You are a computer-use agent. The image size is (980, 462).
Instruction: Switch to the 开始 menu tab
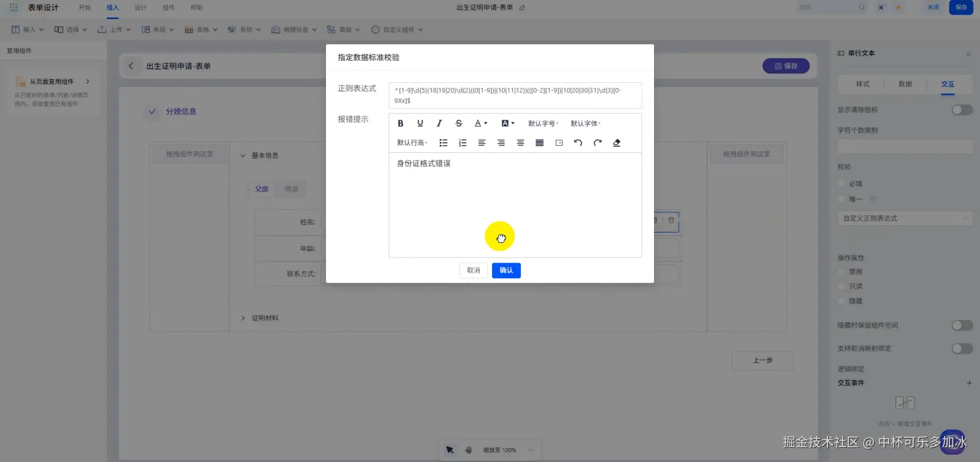click(x=85, y=8)
